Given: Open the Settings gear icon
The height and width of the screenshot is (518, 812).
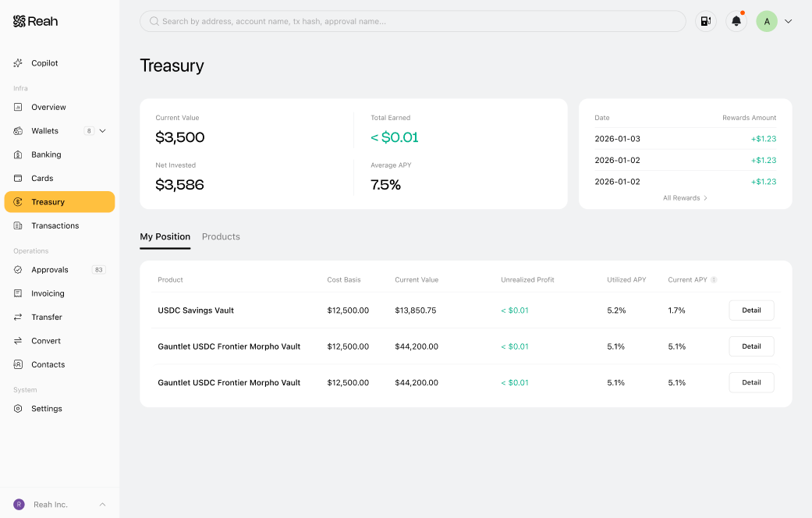Looking at the screenshot, I should click(18, 409).
